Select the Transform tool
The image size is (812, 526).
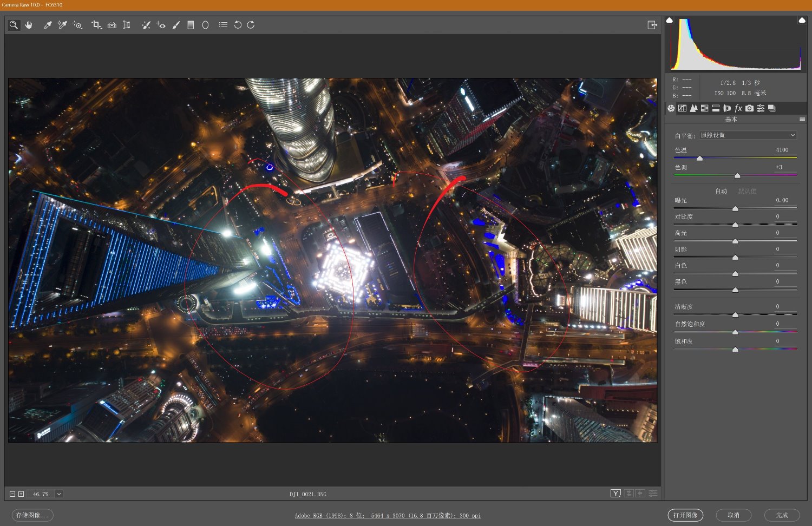click(127, 25)
